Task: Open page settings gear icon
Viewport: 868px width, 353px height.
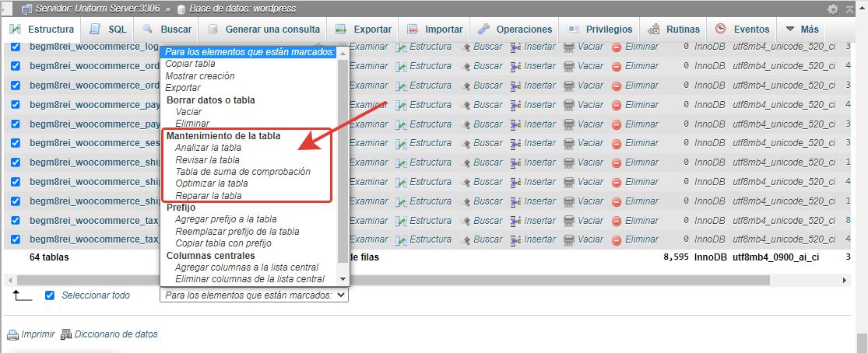Action: point(833,9)
